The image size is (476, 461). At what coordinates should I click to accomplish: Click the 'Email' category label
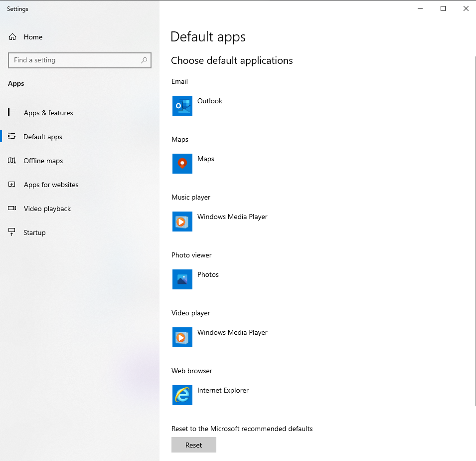pos(180,81)
